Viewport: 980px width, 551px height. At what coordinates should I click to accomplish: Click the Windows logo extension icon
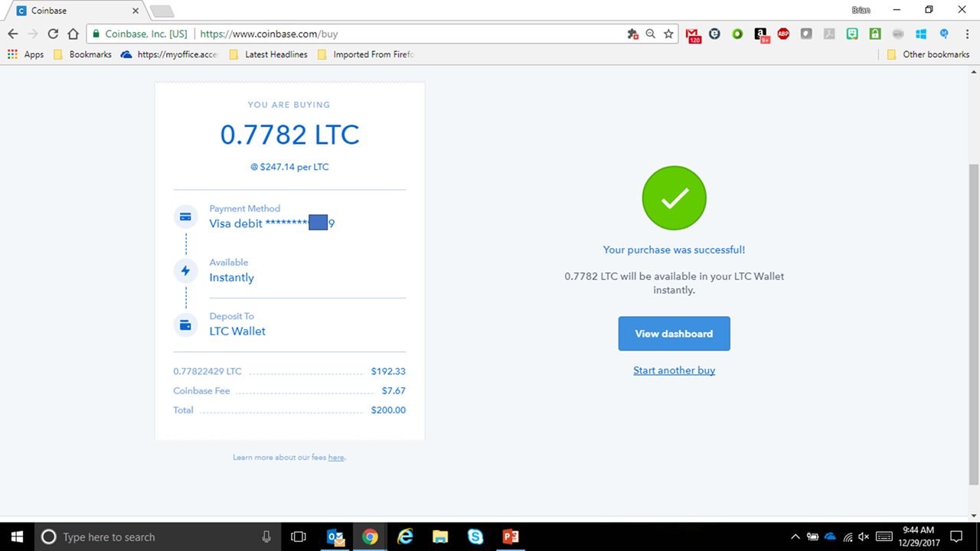pyautogui.click(x=921, y=34)
